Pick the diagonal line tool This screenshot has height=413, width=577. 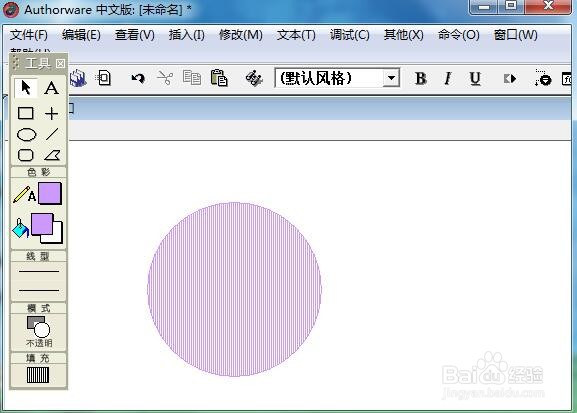52,134
